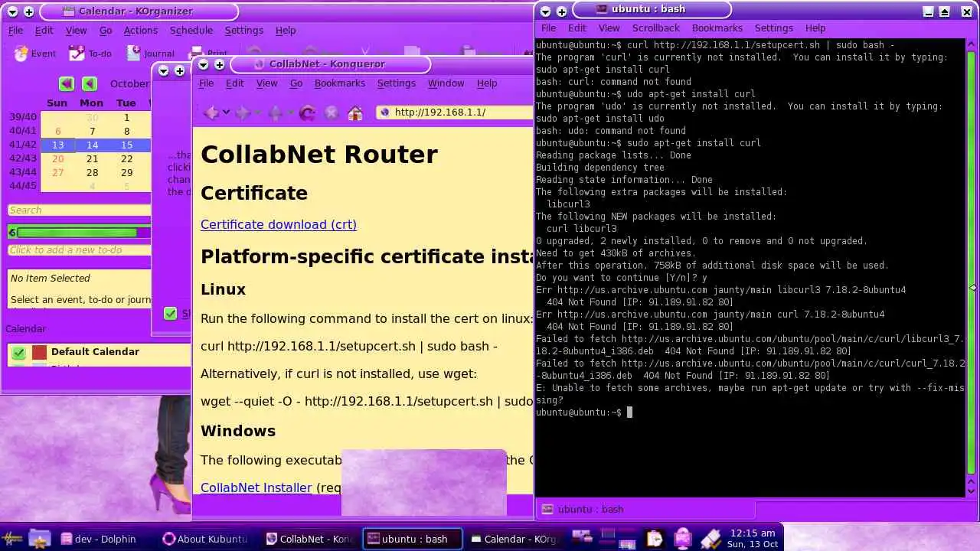980x551 pixels.
Task: Follow the CollabNet Installer link
Action: [x=256, y=487]
